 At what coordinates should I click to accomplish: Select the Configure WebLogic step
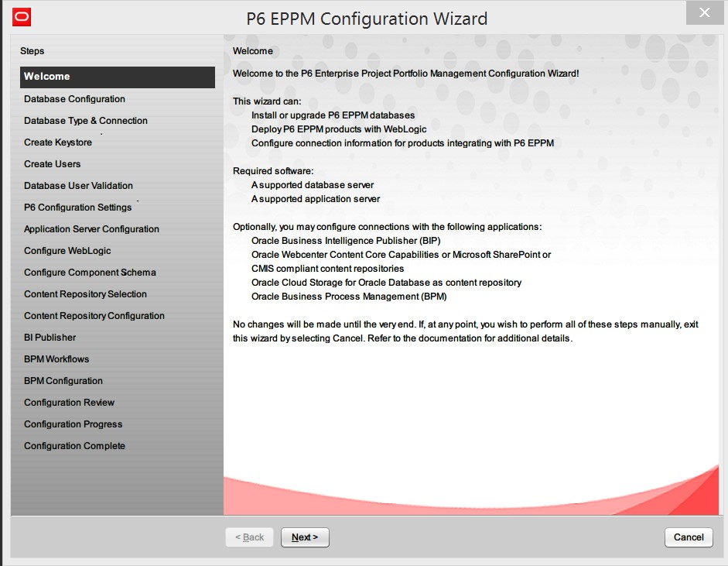pyautogui.click(x=67, y=251)
